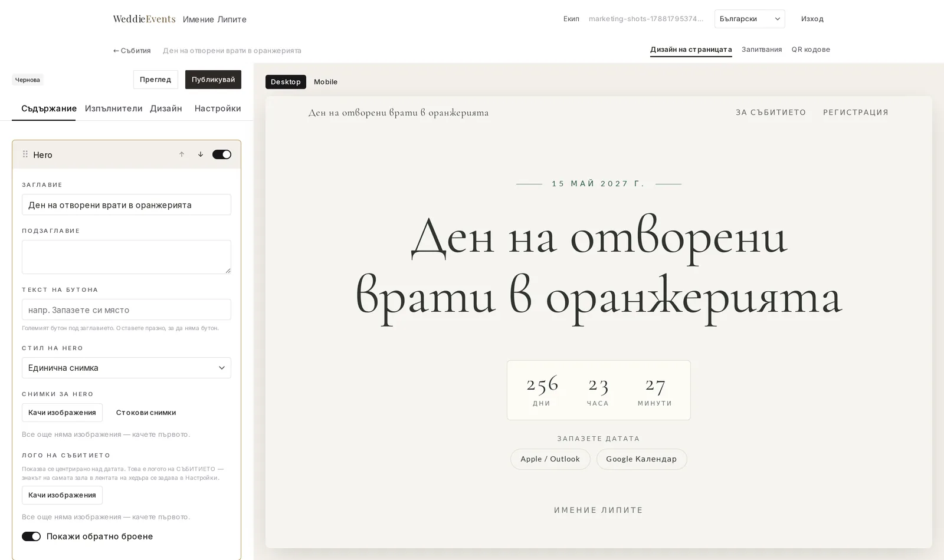The image size is (944, 560).
Task: Click the event breadcrumb title text
Action: (232, 51)
